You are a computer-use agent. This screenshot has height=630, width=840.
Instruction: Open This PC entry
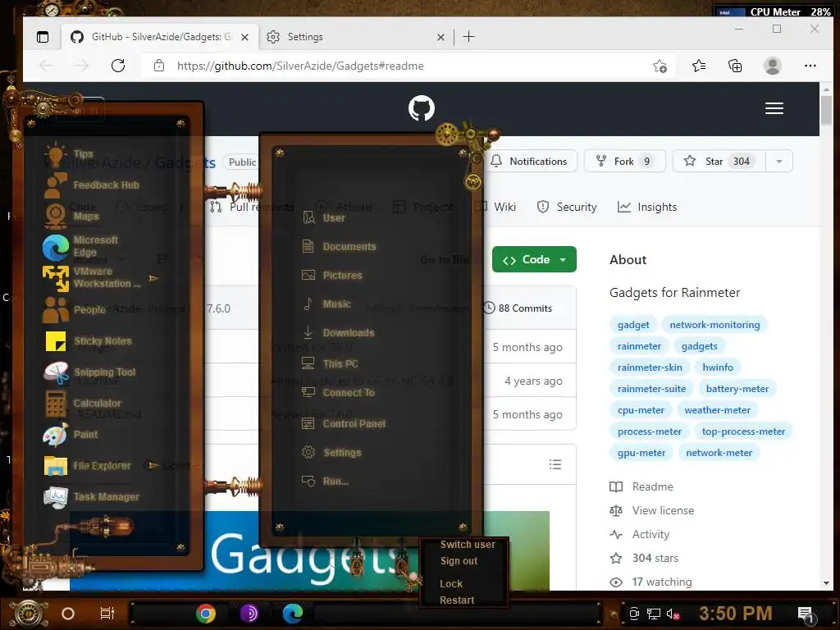(330, 363)
